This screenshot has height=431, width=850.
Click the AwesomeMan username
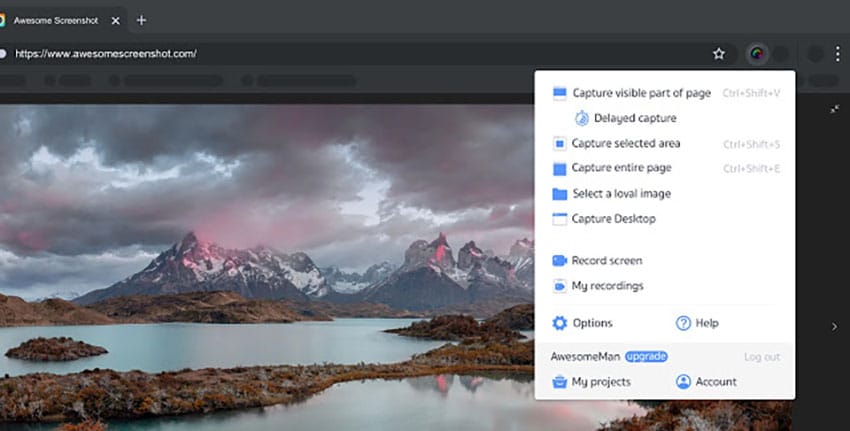click(585, 357)
